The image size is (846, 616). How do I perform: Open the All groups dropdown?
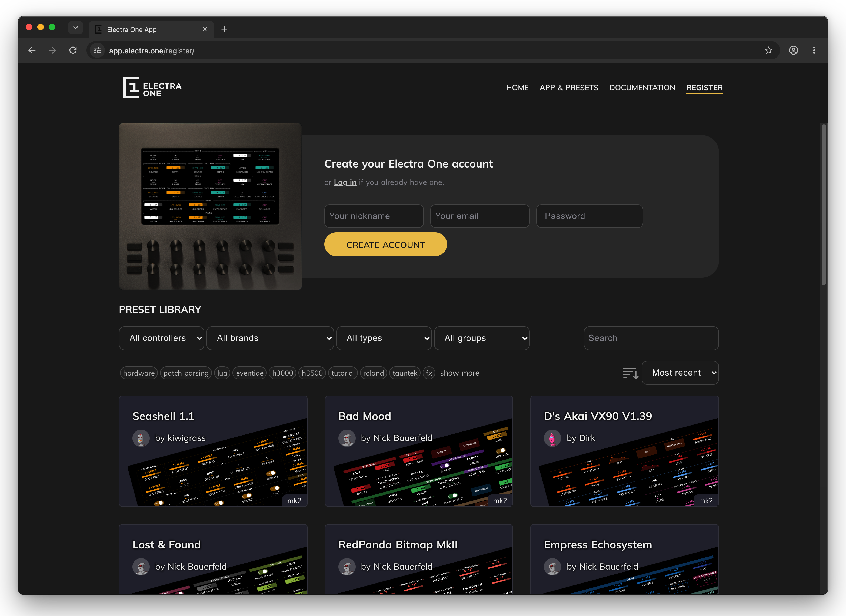point(482,338)
